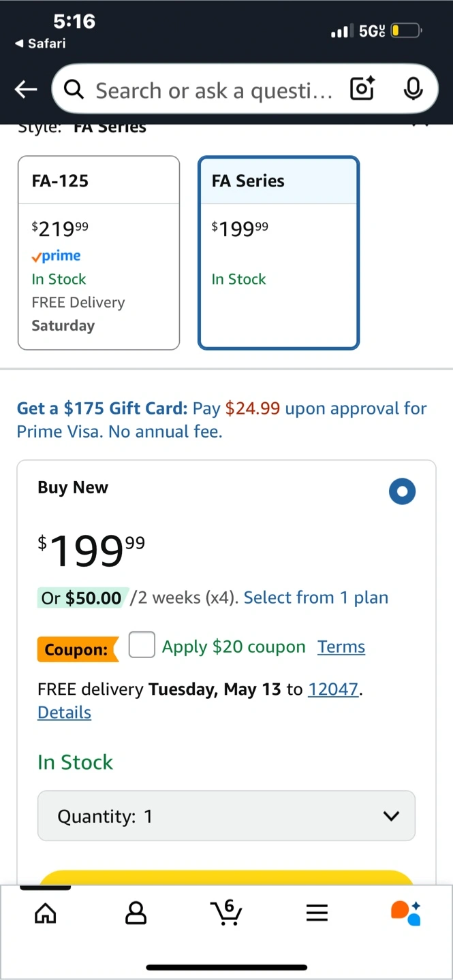Tap the back arrow icon

tap(26, 89)
